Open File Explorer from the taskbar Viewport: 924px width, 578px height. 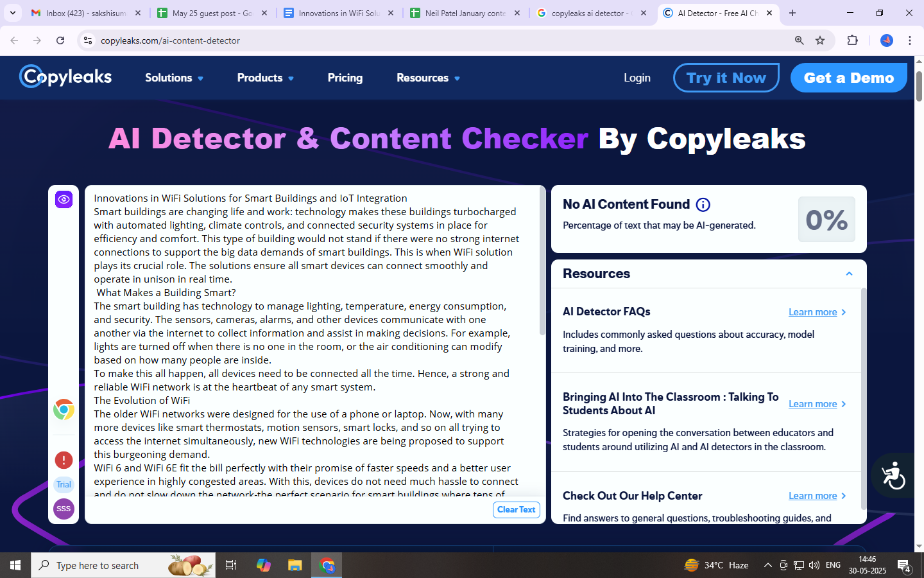(295, 565)
